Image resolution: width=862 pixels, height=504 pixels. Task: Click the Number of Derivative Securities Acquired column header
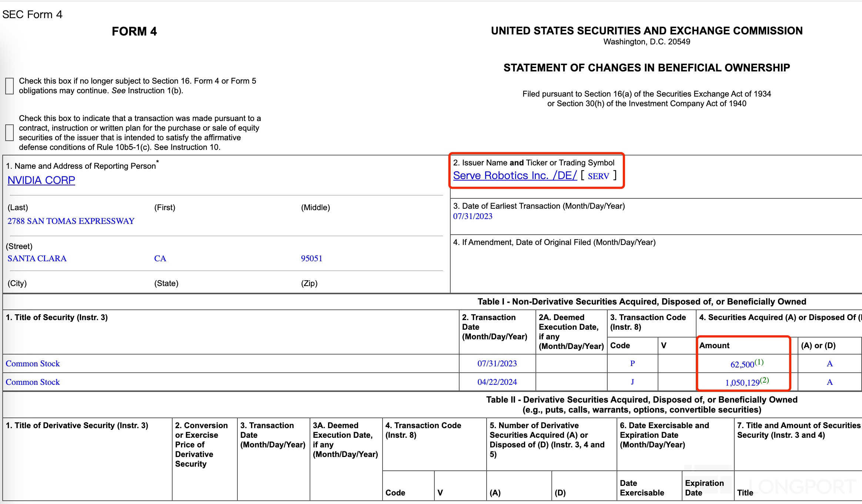547,440
